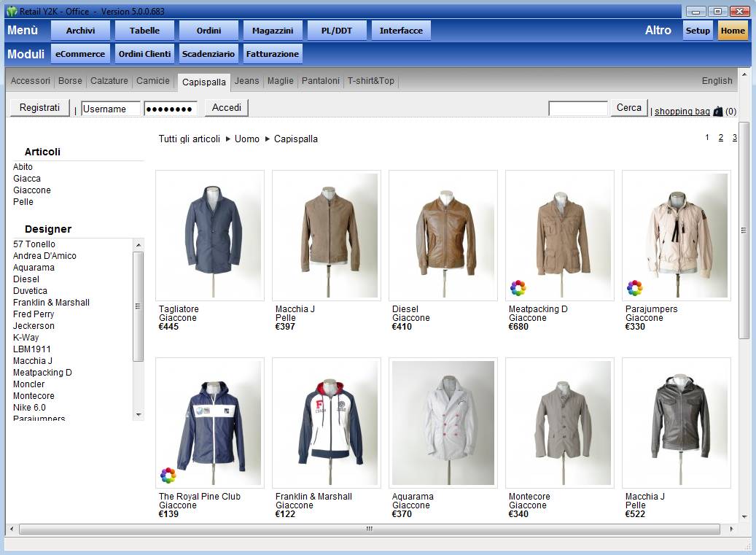The height and width of the screenshot is (555, 756).
Task: Switch to the Camicie tab
Action: tap(153, 81)
